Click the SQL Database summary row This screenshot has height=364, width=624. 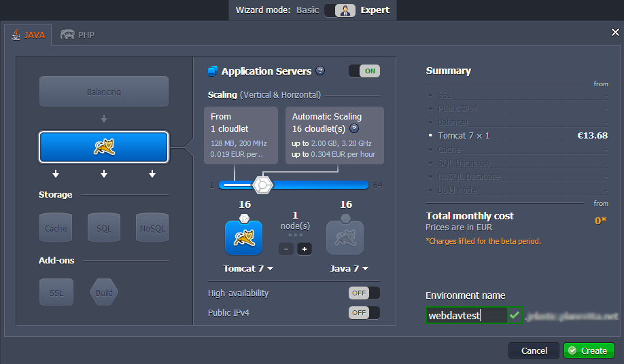[x=519, y=163]
